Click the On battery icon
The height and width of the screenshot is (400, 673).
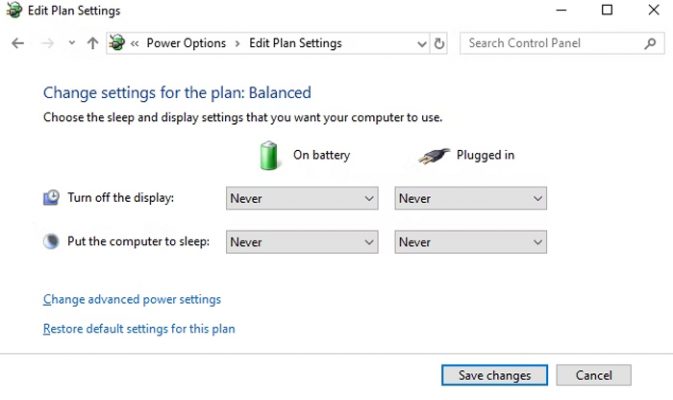click(270, 155)
